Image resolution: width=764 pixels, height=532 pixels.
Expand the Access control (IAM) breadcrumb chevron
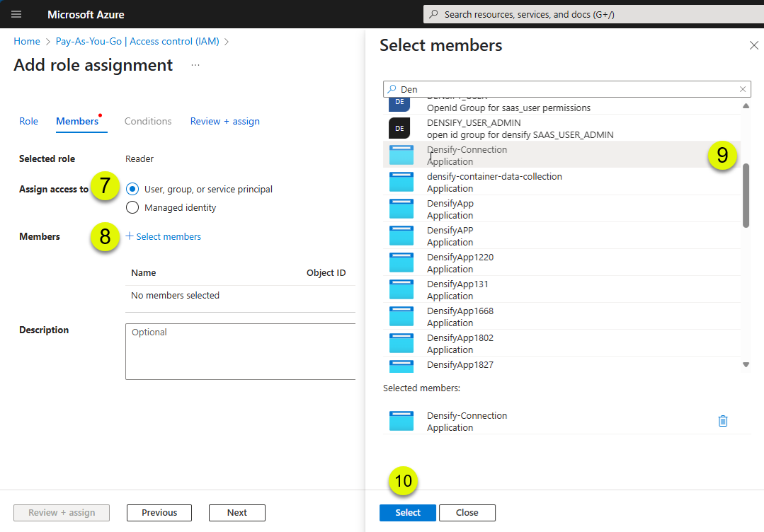[x=227, y=42]
